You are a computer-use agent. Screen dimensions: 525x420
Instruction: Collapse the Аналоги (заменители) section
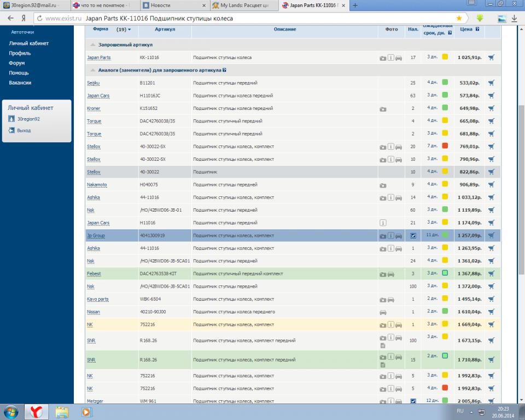point(93,70)
